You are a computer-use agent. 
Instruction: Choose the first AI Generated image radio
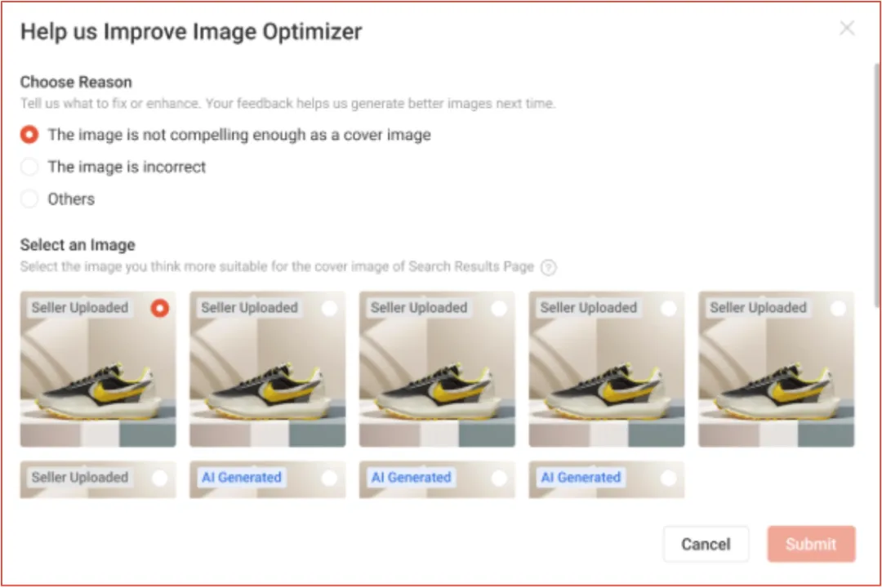(330, 478)
